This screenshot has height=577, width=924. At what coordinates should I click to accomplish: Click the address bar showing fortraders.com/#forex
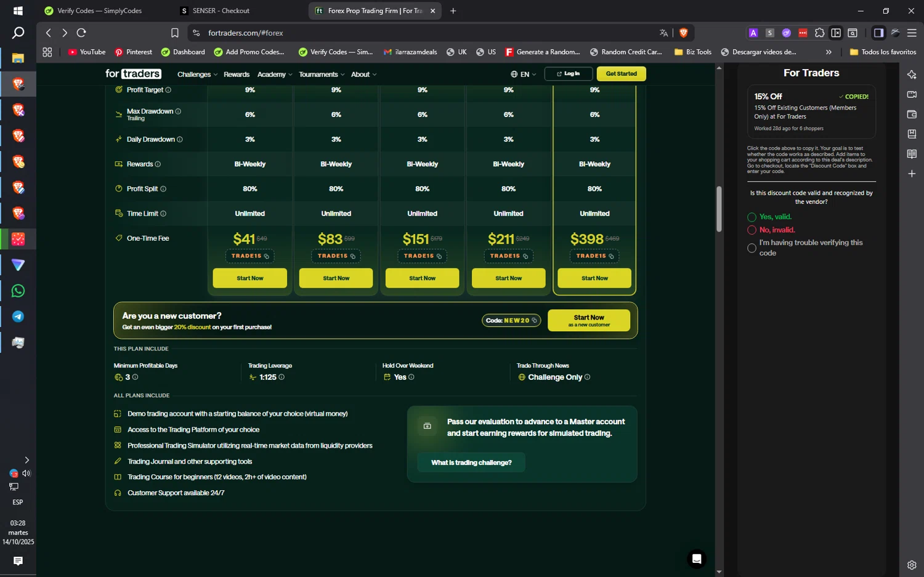425,33
